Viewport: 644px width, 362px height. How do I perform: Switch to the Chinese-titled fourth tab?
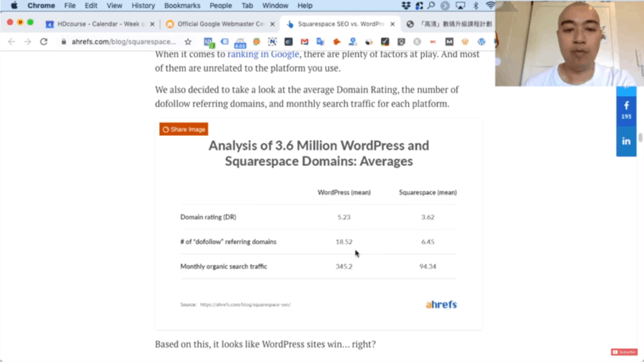pyautogui.click(x=450, y=24)
